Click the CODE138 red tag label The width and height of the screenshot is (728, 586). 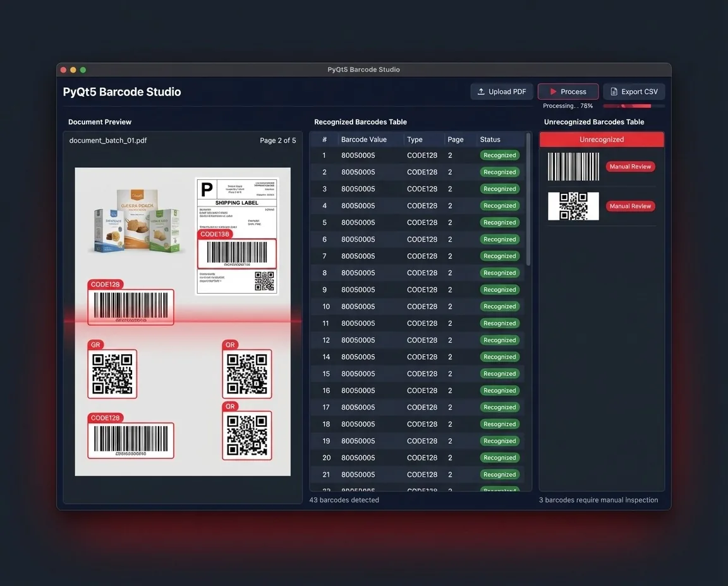click(214, 234)
